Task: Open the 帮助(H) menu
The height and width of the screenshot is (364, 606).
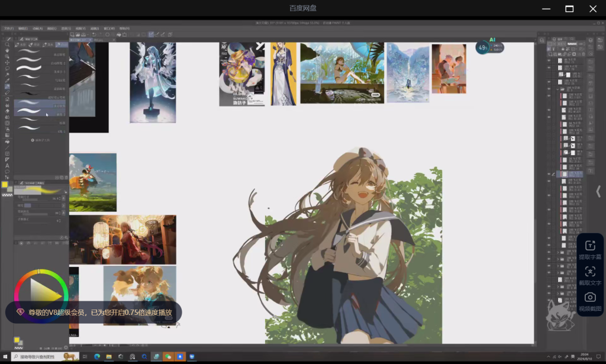Action: pyautogui.click(x=124, y=28)
